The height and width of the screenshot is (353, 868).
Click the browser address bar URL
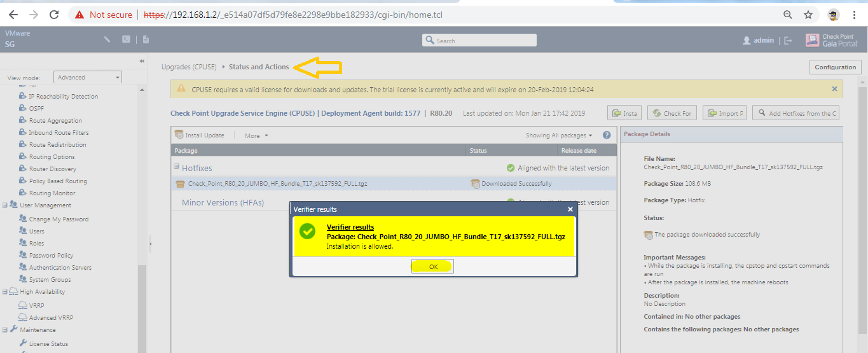pos(293,15)
